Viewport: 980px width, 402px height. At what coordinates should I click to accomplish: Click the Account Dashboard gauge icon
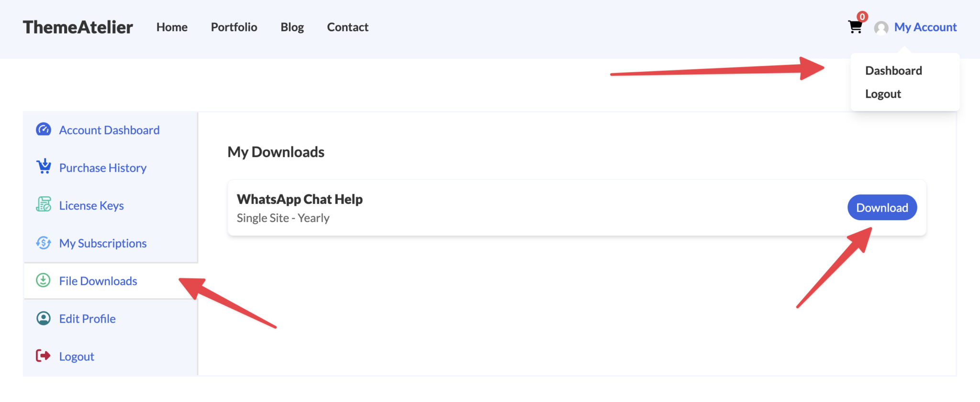44,130
